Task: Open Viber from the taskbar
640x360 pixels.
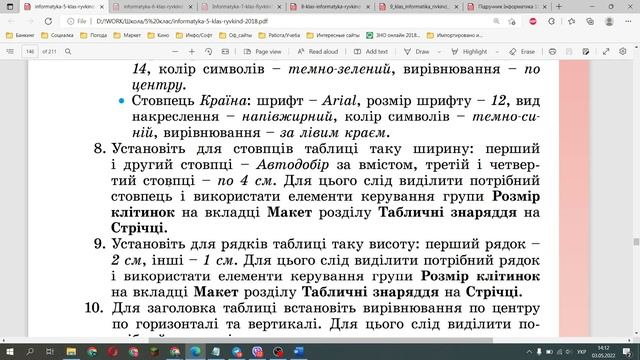Action: point(258,351)
